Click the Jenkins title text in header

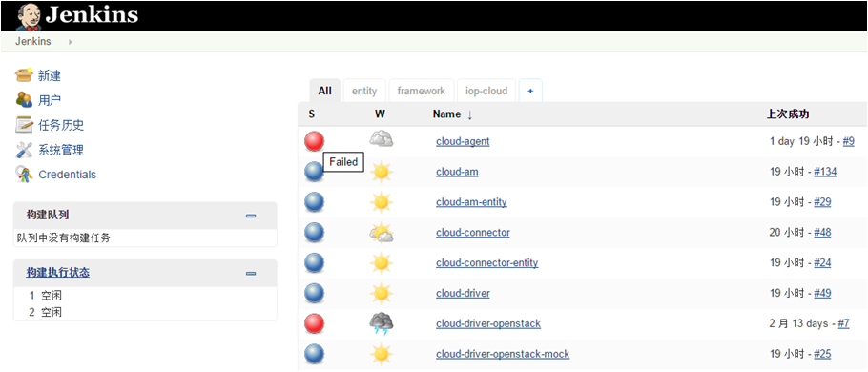click(92, 15)
